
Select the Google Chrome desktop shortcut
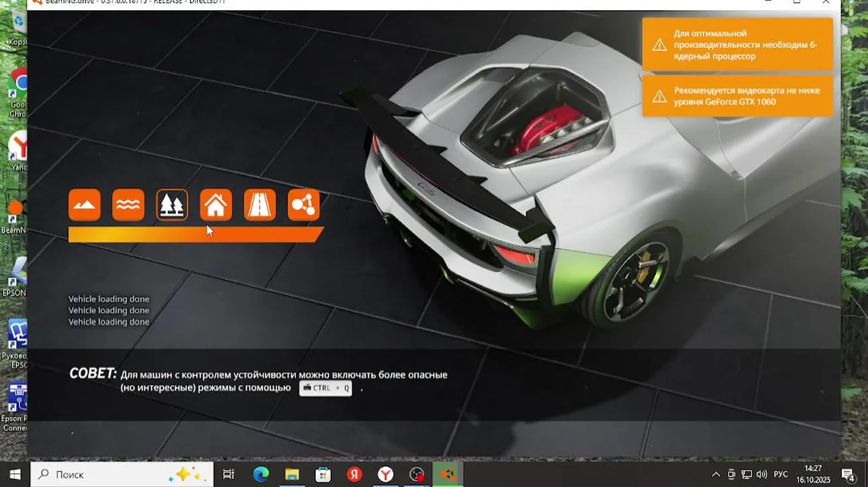point(18,93)
